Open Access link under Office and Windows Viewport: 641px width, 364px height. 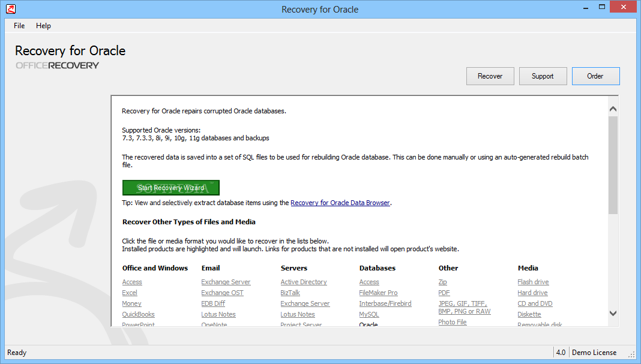pos(132,282)
